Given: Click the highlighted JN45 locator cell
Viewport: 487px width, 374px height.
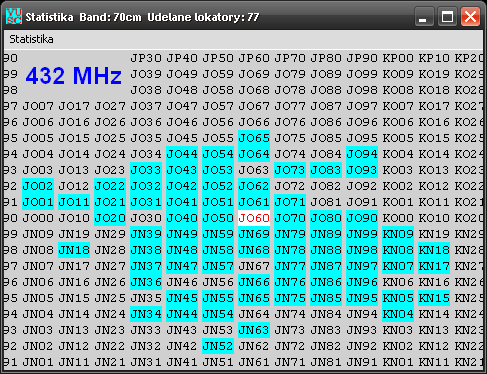Looking at the screenshot, I should [x=182, y=298].
